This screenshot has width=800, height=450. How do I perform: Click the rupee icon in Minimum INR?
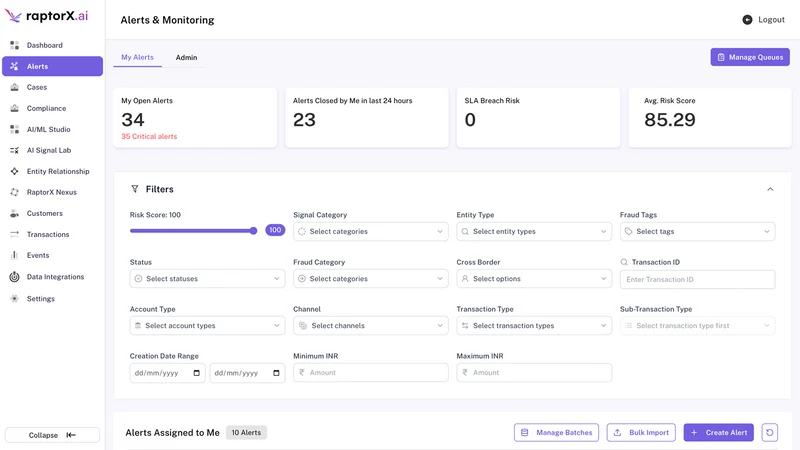pyautogui.click(x=302, y=372)
